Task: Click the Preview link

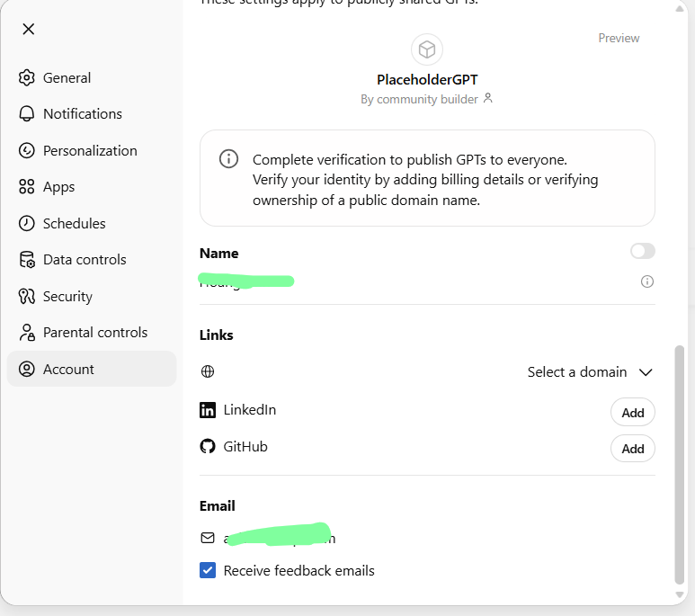Action: click(x=619, y=38)
